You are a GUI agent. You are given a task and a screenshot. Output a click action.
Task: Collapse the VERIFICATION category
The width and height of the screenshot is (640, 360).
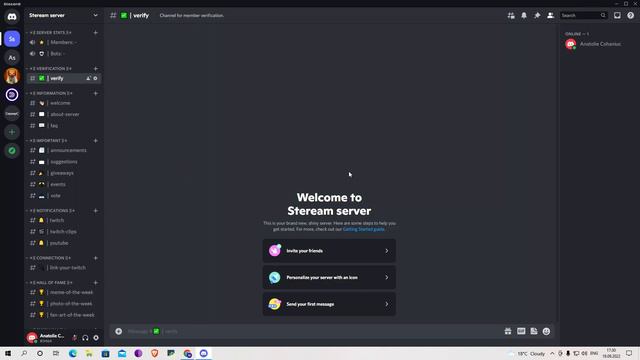click(x=50, y=69)
